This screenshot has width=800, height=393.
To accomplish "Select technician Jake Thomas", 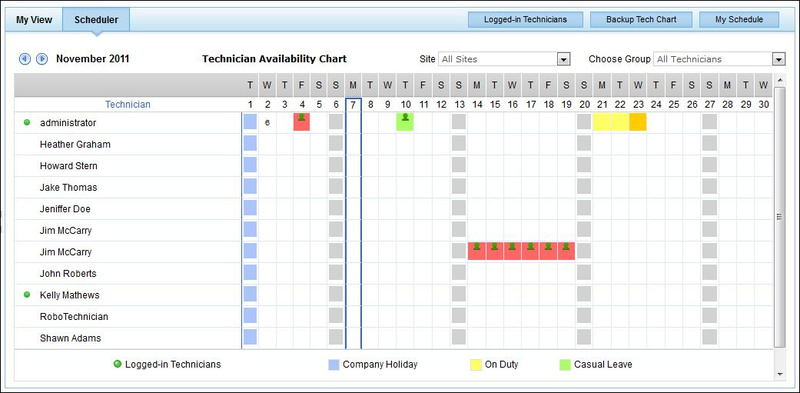I will (68, 187).
